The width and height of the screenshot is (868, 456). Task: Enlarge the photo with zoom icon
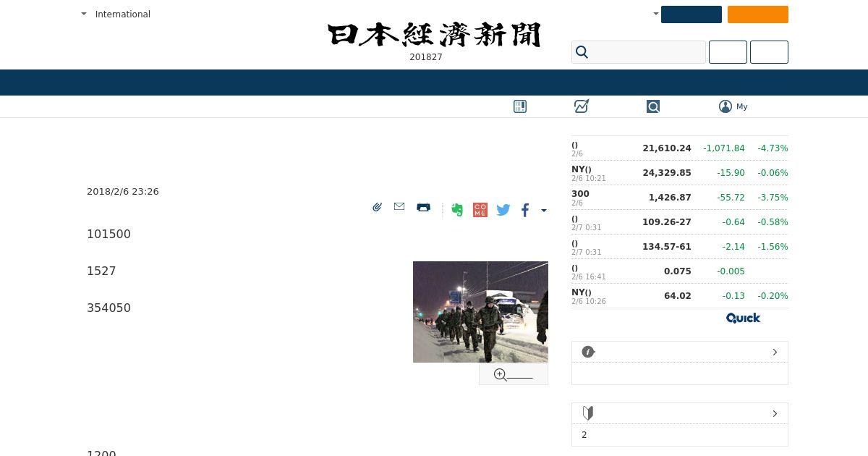514,374
